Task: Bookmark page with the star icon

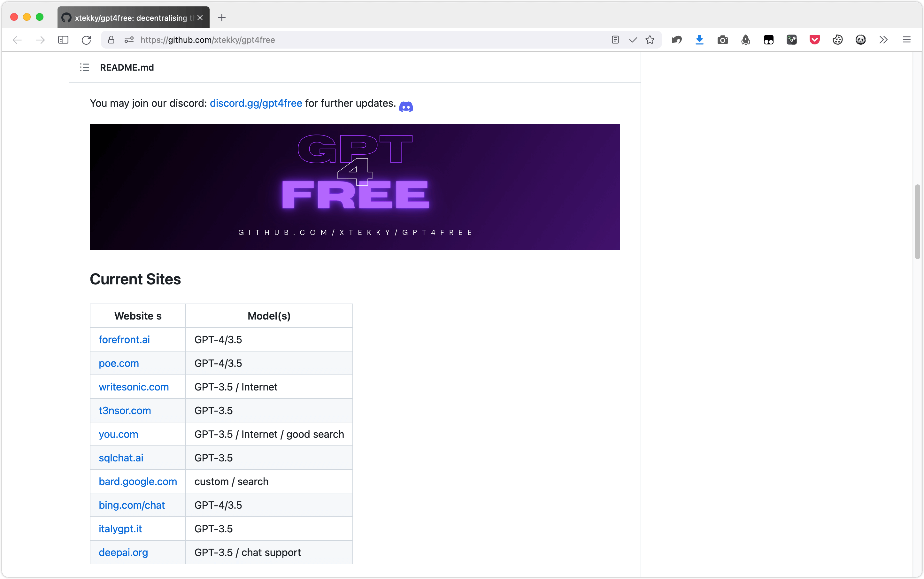Action: tap(650, 40)
